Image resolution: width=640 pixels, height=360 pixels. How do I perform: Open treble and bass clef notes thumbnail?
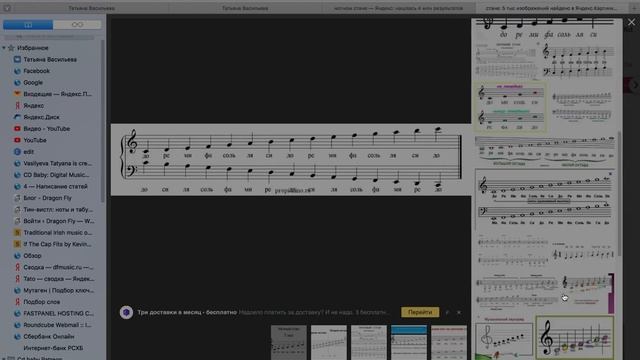click(578, 61)
